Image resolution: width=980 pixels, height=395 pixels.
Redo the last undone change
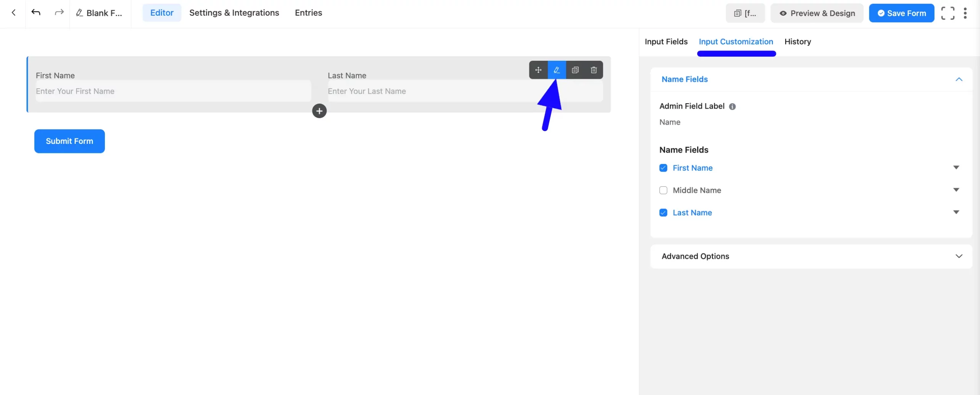(59, 13)
